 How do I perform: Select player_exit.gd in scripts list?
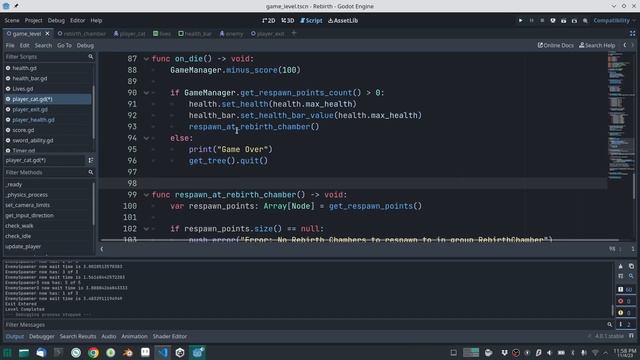(x=29, y=109)
